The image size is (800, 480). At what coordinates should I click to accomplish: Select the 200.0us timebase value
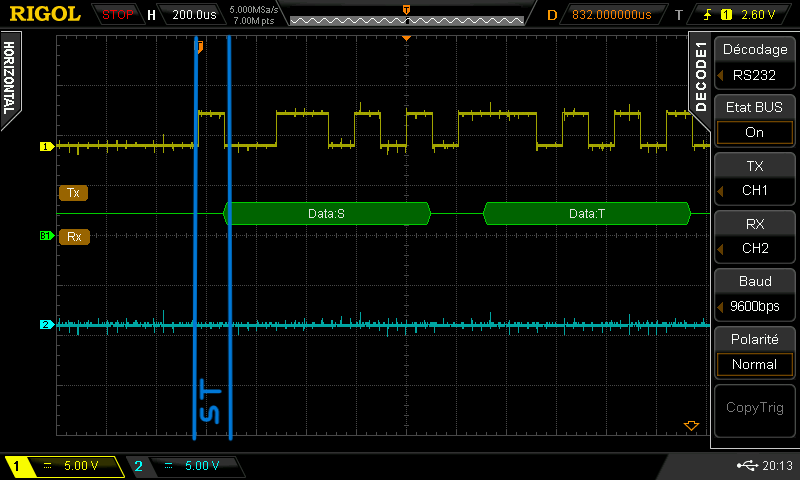coord(194,15)
